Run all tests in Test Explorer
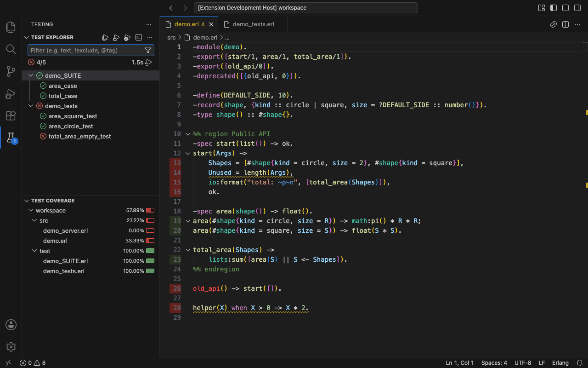This screenshot has height=368, width=588. point(105,38)
